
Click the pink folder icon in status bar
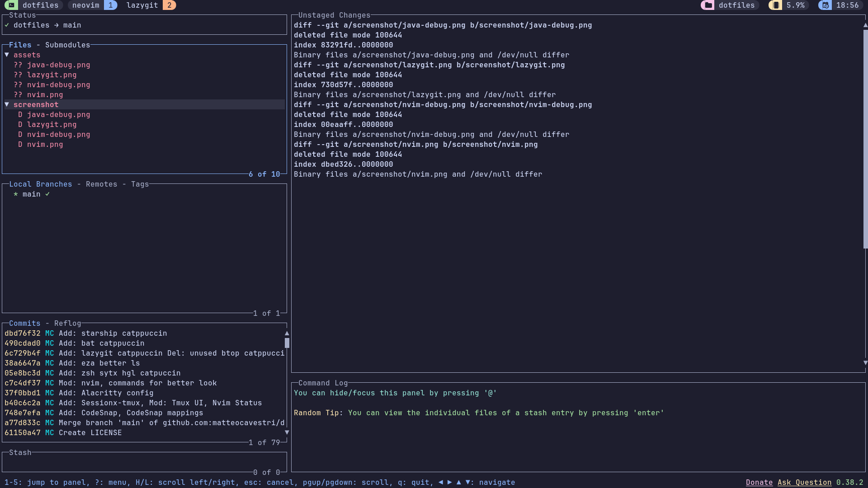708,5
